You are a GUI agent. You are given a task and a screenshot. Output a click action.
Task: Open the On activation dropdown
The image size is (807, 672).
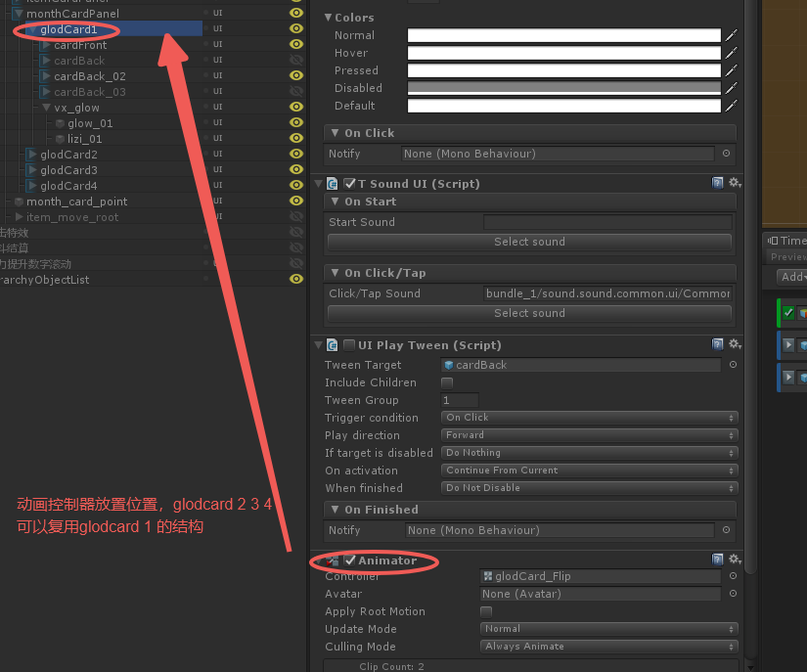tap(589, 470)
